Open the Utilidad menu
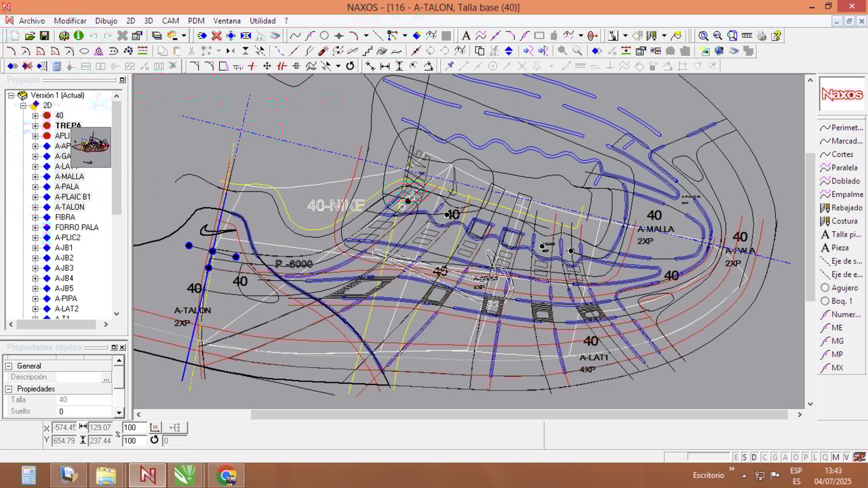This screenshot has height=488, width=868. click(262, 21)
